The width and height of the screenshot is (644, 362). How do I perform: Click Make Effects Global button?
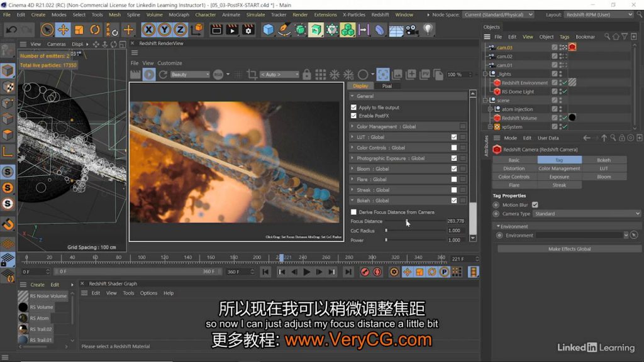coord(569,249)
